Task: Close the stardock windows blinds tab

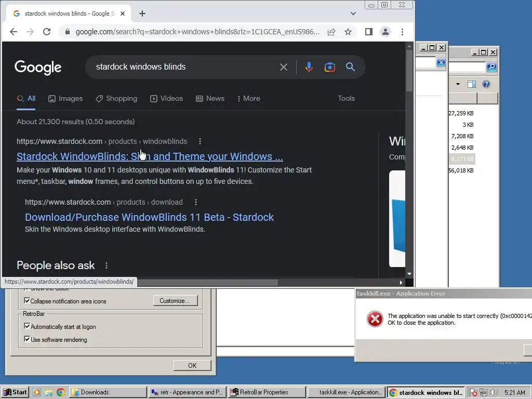Action: pos(123,14)
